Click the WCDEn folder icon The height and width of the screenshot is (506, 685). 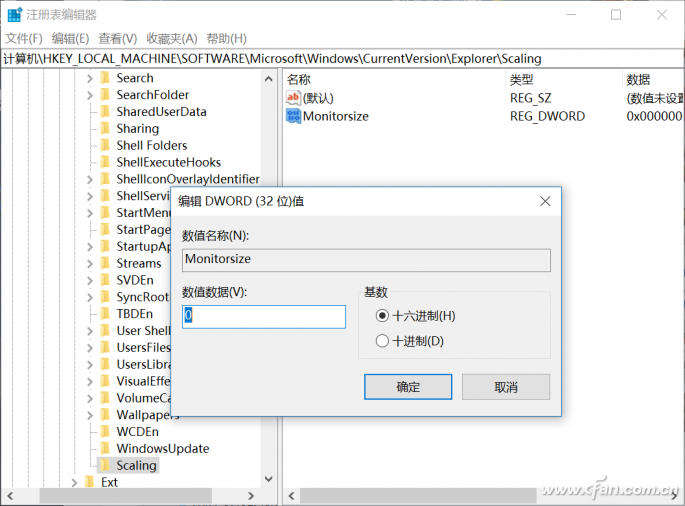[x=105, y=431]
